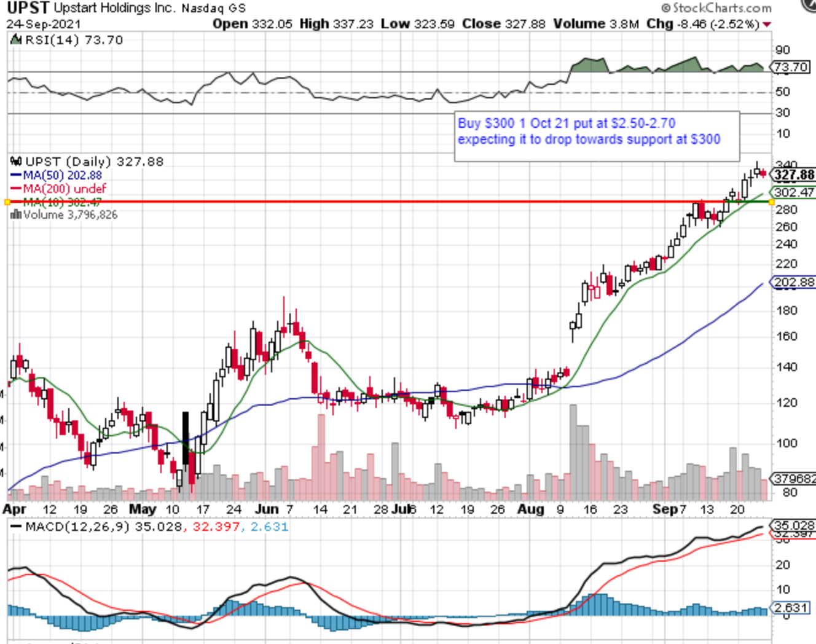Screen dimensions: 816x644
Task: Click the Volume 3,796,826 legend text
Action: [70, 214]
